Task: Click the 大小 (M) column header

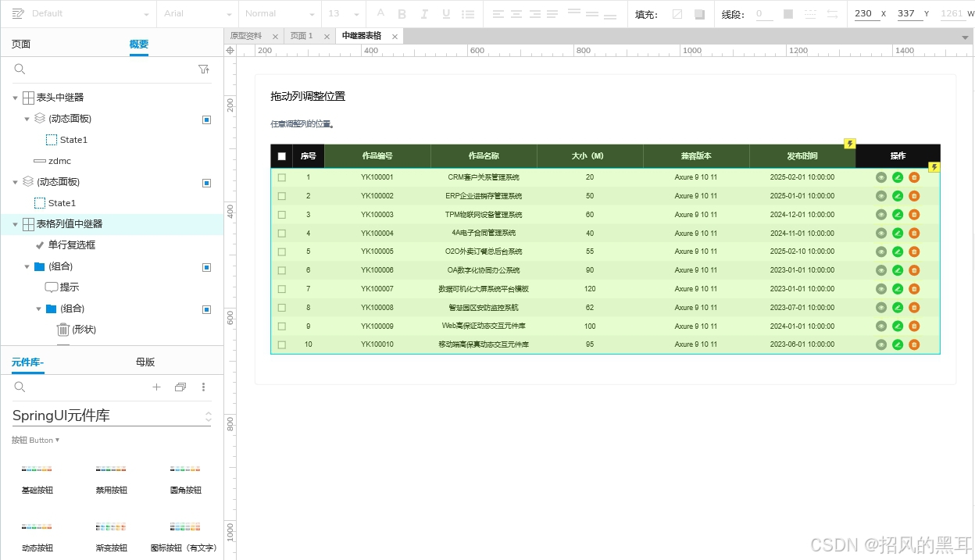Action: click(x=590, y=156)
